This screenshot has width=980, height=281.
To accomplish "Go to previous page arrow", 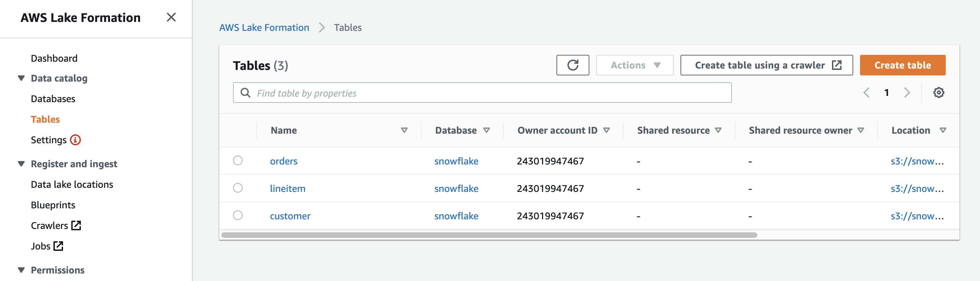I will (866, 93).
